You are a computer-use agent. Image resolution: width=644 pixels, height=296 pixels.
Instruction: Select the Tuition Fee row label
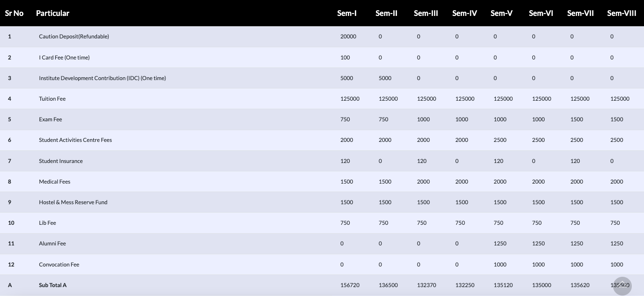[52, 98]
